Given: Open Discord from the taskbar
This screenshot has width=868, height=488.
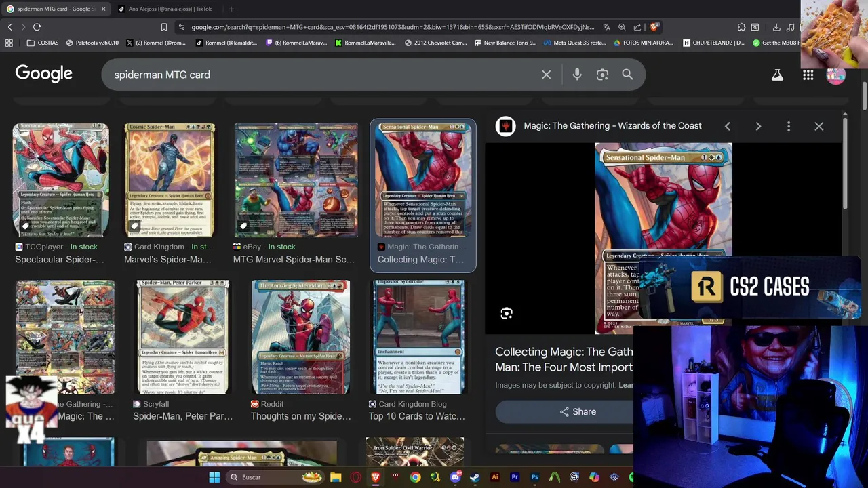Looking at the screenshot, I should 455,477.
